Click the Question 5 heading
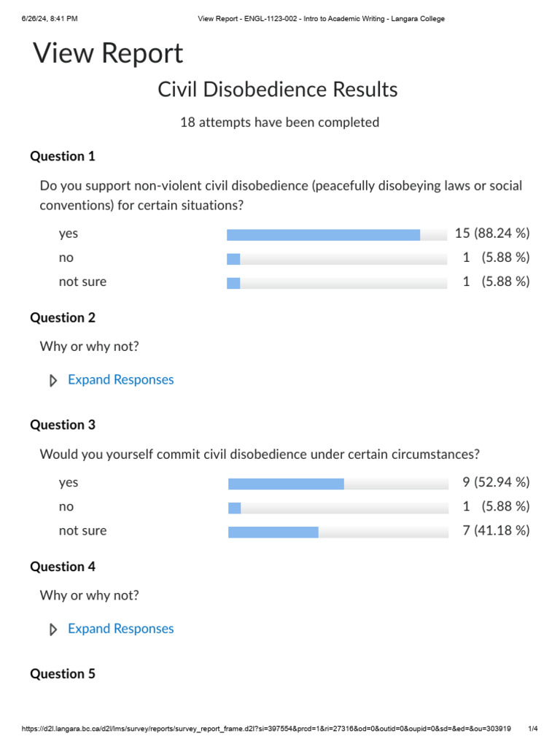Image resolution: width=560 pixels, height=747 pixels. [x=63, y=674]
